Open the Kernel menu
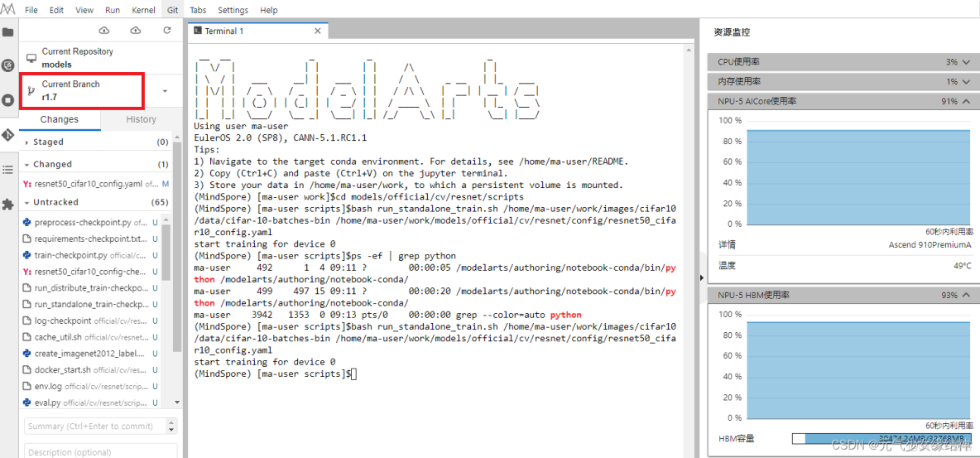Viewport: 980px width, 458px height. (x=144, y=10)
